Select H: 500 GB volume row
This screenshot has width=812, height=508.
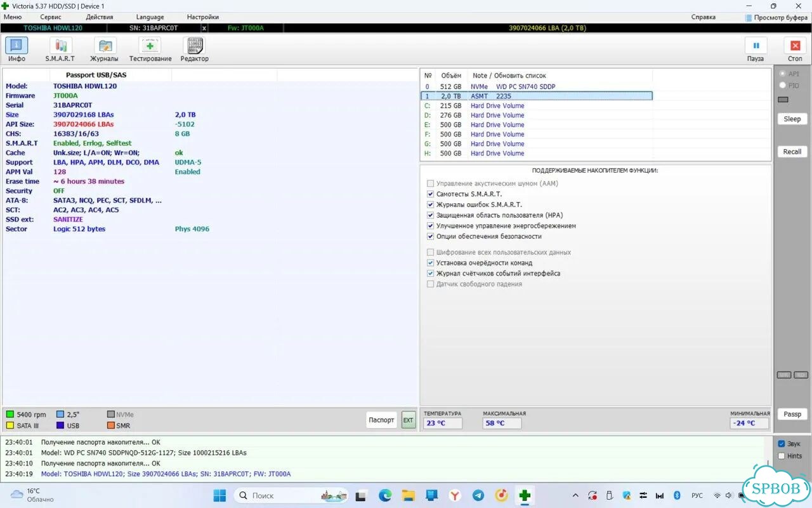coord(537,153)
